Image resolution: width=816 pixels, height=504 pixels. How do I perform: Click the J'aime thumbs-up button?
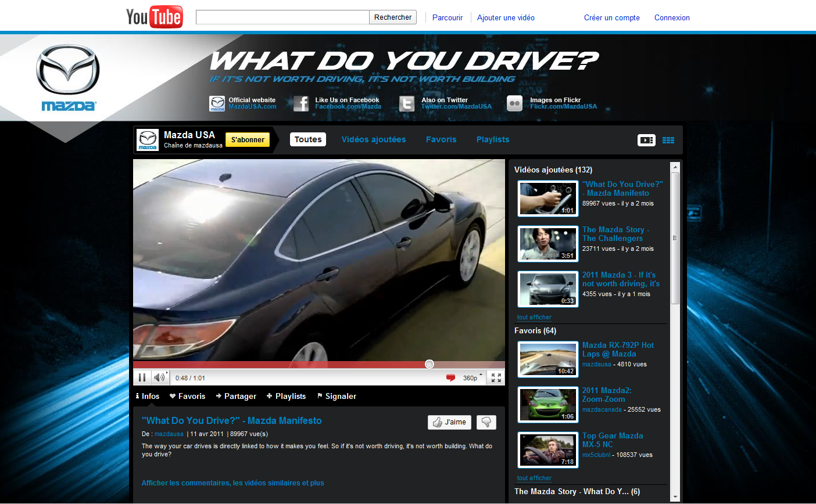(449, 422)
